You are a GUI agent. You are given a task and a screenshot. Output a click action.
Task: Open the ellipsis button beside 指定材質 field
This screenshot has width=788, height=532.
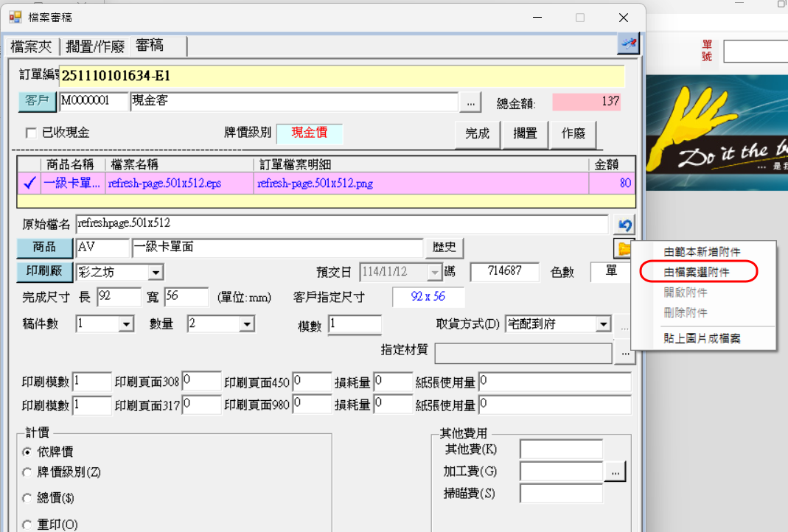pos(624,354)
